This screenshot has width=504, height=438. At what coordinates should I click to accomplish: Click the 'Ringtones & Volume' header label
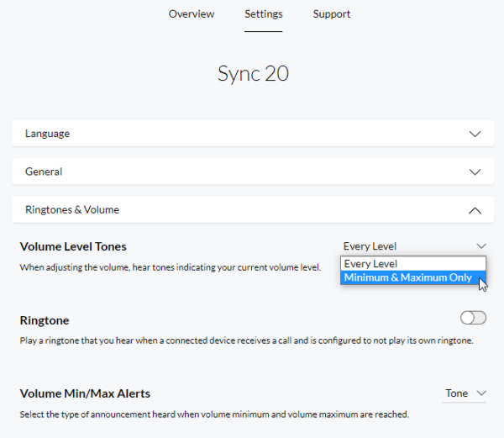pos(72,210)
